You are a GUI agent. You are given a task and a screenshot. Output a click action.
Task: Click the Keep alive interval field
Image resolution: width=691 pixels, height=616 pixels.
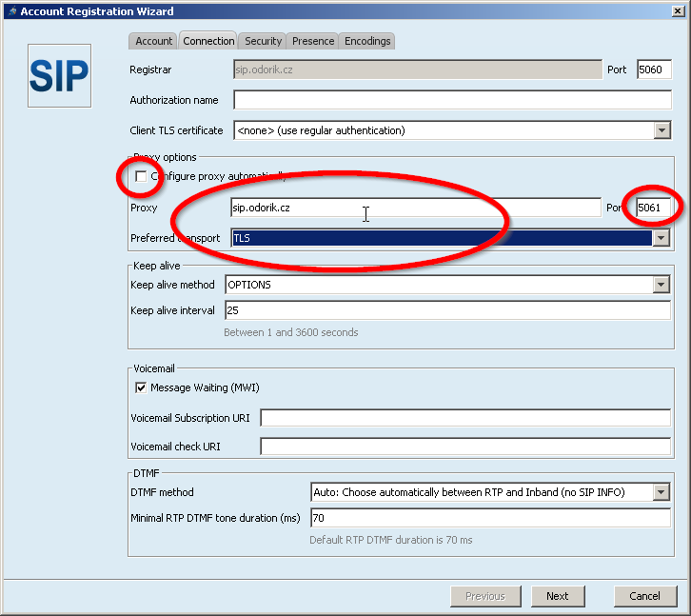[x=447, y=310]
